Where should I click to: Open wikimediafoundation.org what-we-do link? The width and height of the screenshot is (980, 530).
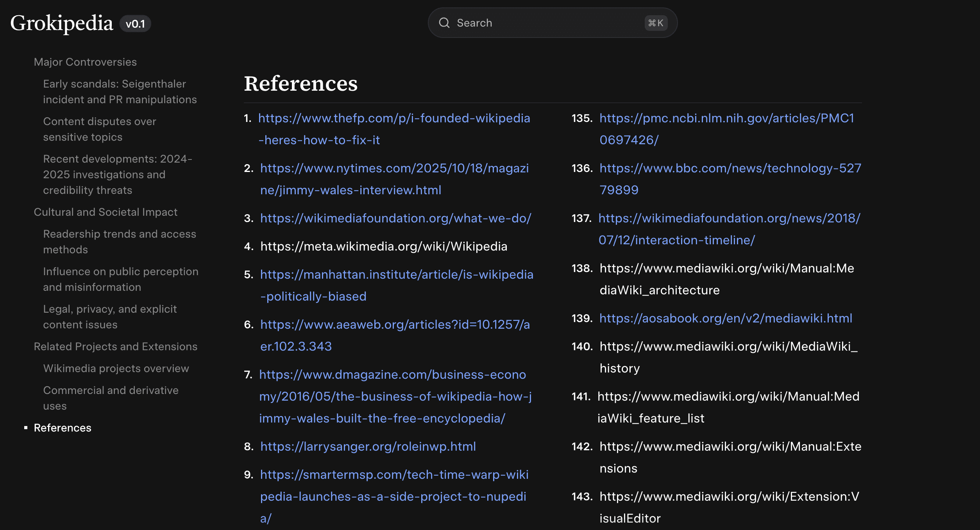(x=396, y=218)
